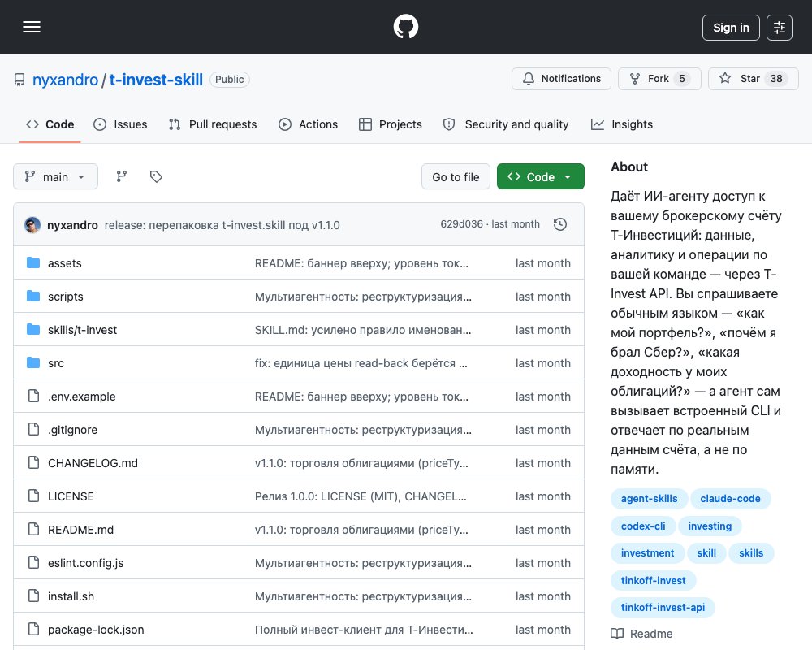812x650 pixels.
Task: Click the file icon beside CHANGELOG.md
Action: [x=33, y=462]
